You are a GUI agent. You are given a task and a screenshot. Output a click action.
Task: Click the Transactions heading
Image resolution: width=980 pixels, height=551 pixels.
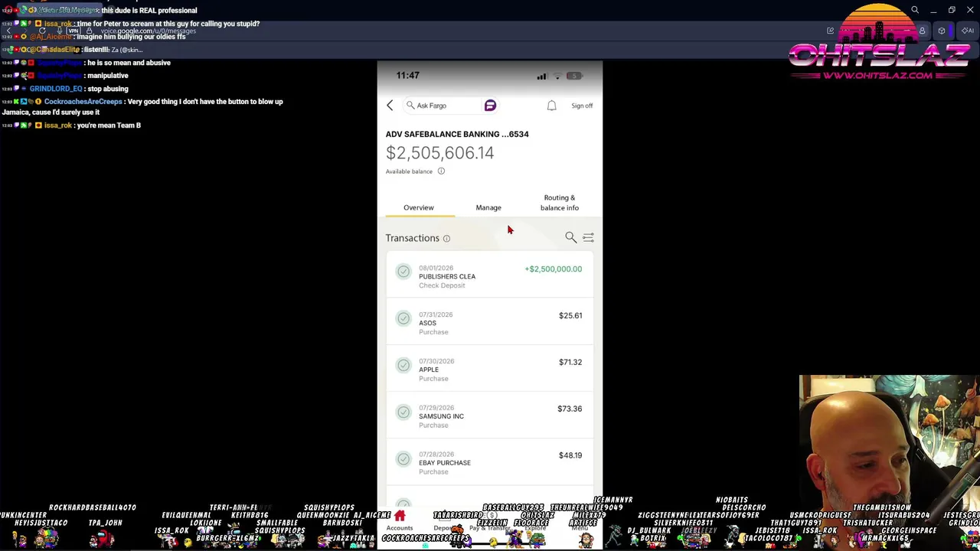pyautogui.click(x=413, y=238)
